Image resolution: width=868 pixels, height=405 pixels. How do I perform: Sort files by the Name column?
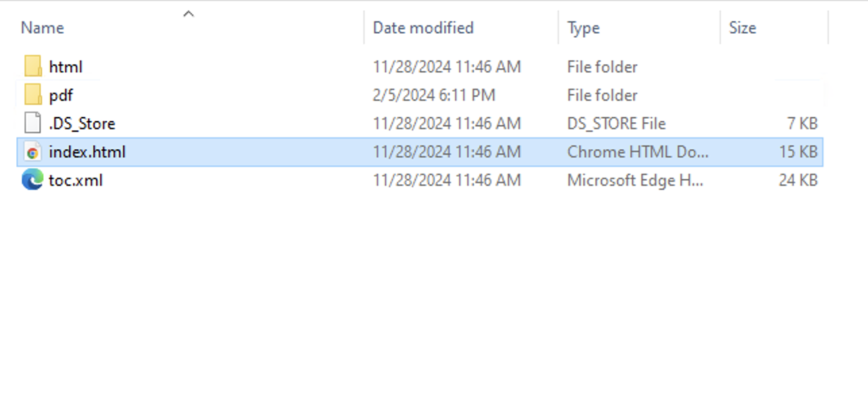click(x=41, y=27)
